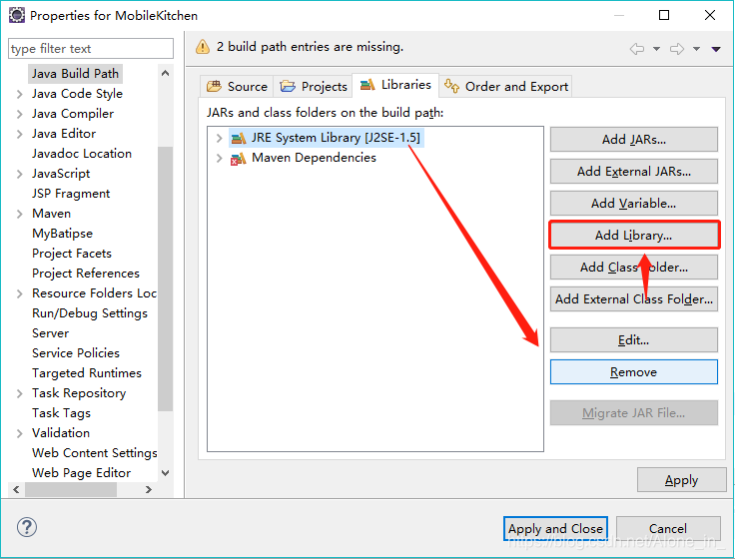
Task: Select Targeted Runtimes in the tree
Action: (87, 373)
